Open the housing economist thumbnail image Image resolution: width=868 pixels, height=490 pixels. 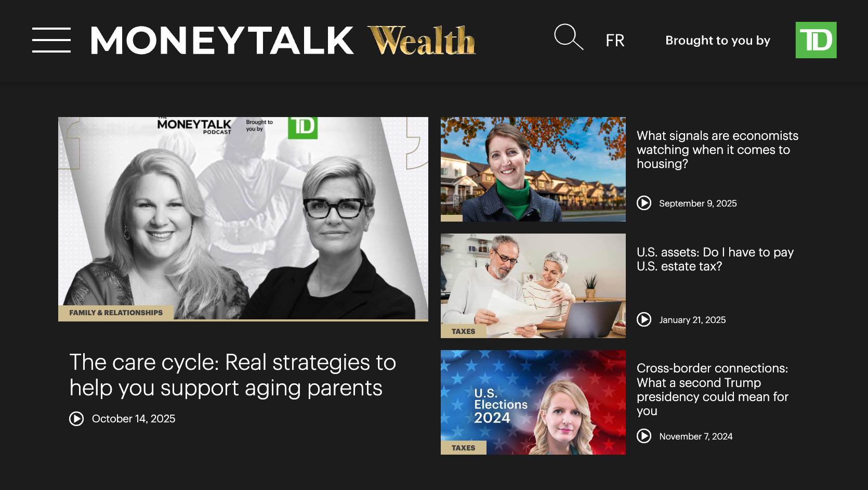(533, 169)
